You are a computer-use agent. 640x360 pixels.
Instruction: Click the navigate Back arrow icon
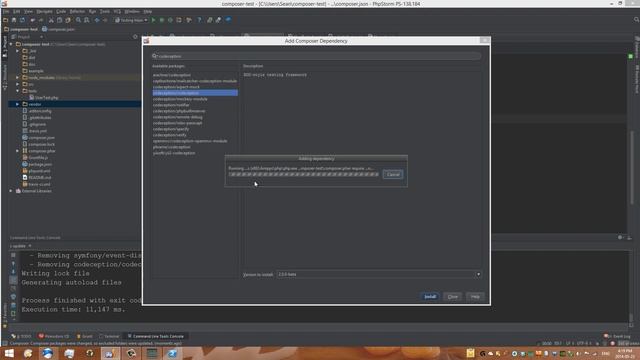[97, 20]
